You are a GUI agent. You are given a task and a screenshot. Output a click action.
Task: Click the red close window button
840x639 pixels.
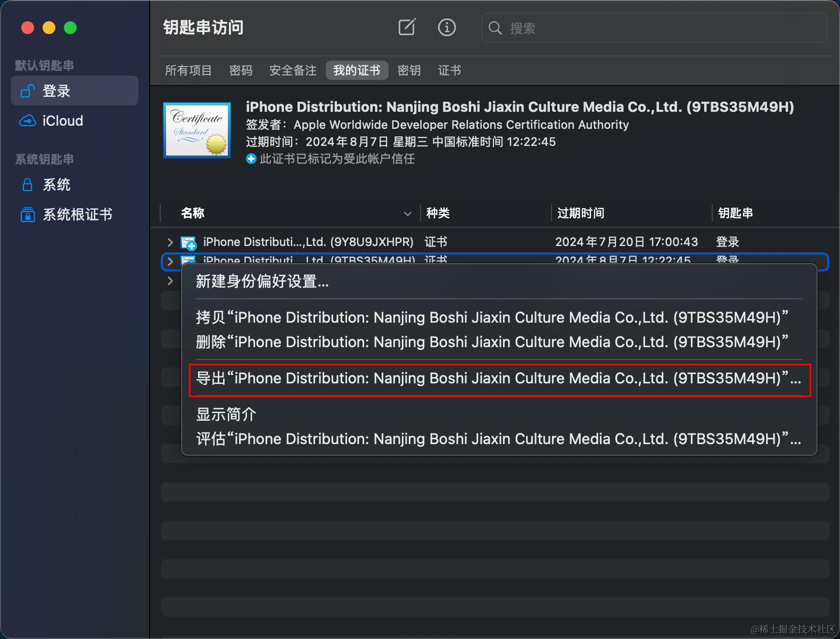(28, 28)
